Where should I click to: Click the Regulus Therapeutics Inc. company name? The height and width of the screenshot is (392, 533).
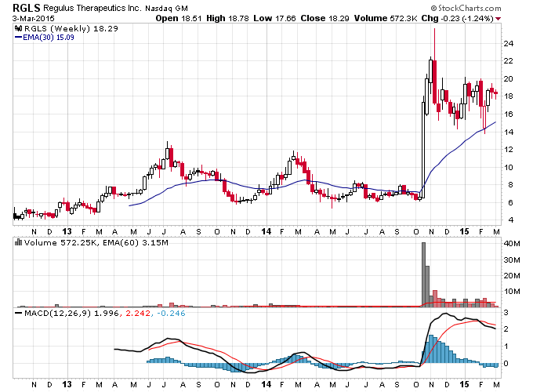pyautogui.click(x=92, y=8)
